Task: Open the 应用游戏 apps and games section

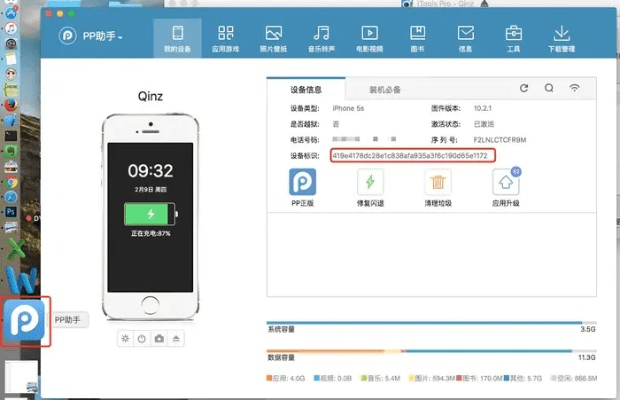Action: point(225,38)
